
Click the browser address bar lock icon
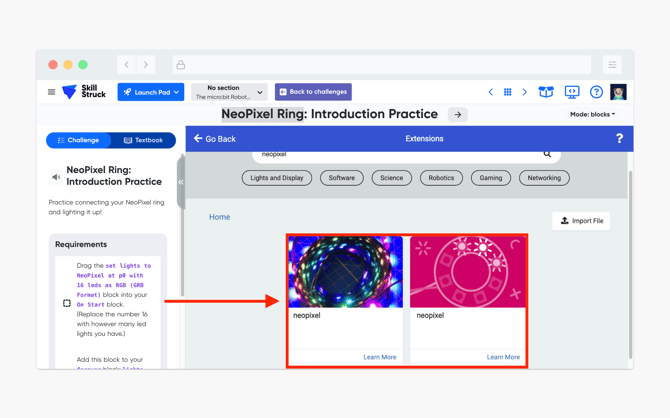pyautogui.click(x=181, y=65)
